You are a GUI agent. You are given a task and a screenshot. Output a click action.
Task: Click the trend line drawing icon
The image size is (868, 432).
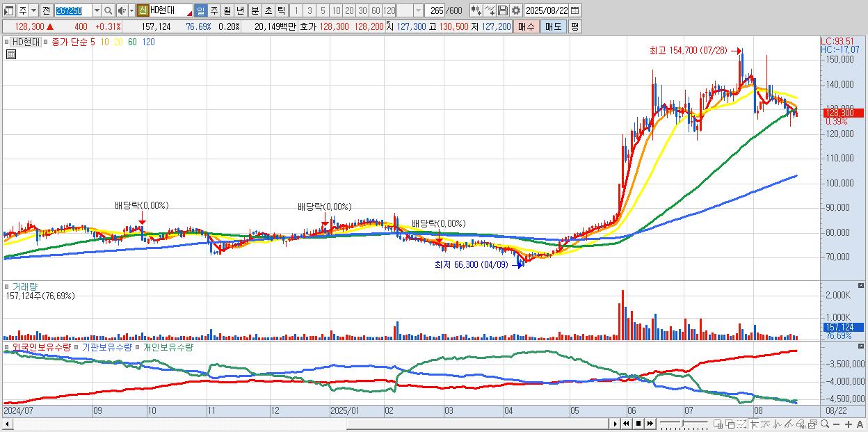pos(766,424)
